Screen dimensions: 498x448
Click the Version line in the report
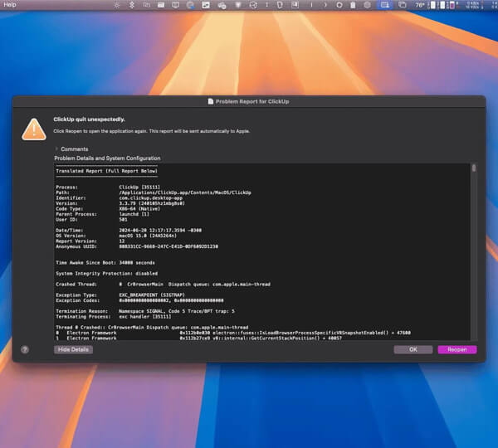120,203
